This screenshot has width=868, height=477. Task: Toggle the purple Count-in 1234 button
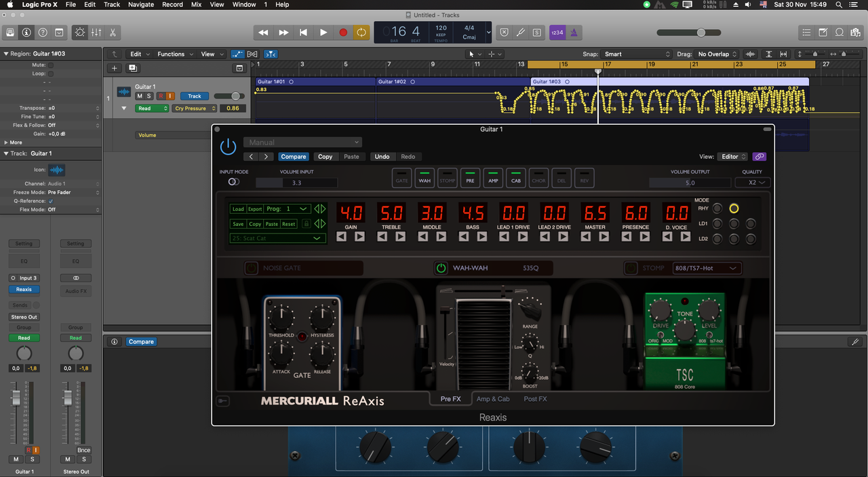click(x=557, y=32)
